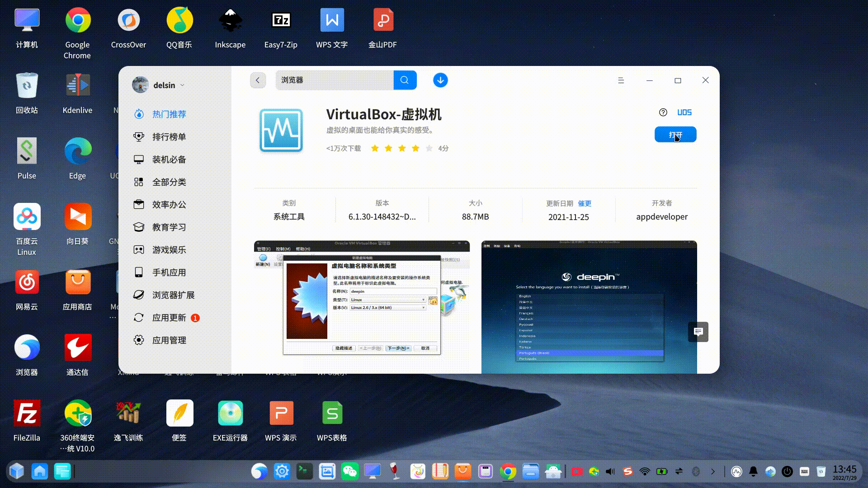Viewport: 868px width, 488px height.
Task: Open the terminal in taskbar
Action: coord(305,471)
